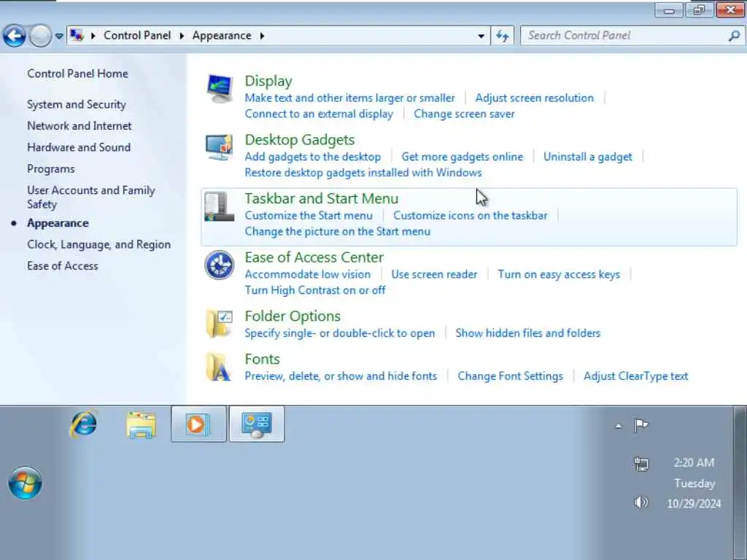
Task: Select Appearance breadcrumb segment
Action: point(222,36)
